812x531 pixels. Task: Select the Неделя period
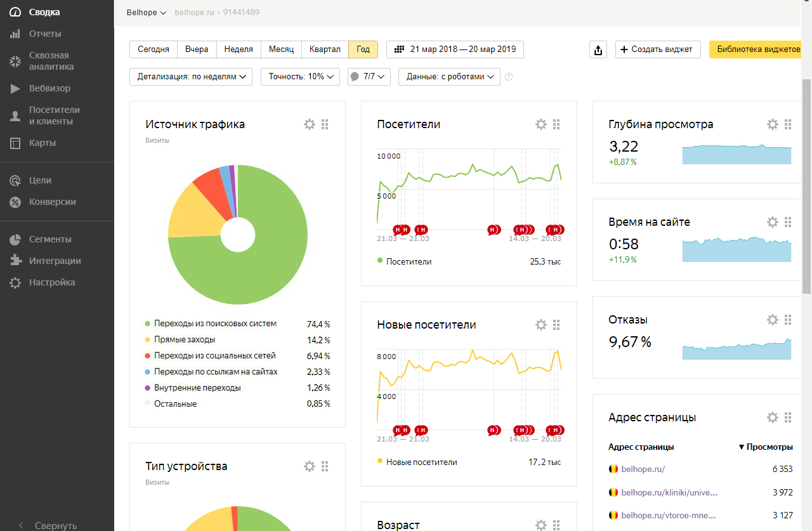[239, 49]
